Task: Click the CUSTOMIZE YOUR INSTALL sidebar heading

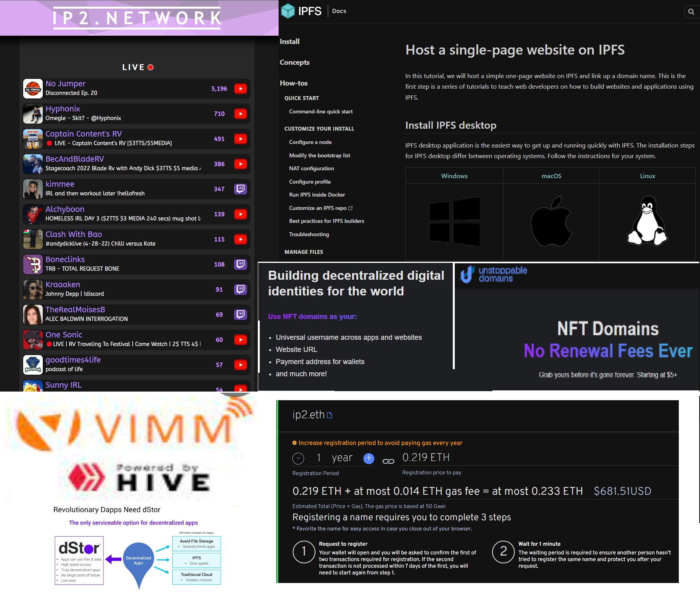Action: point(319,129)
